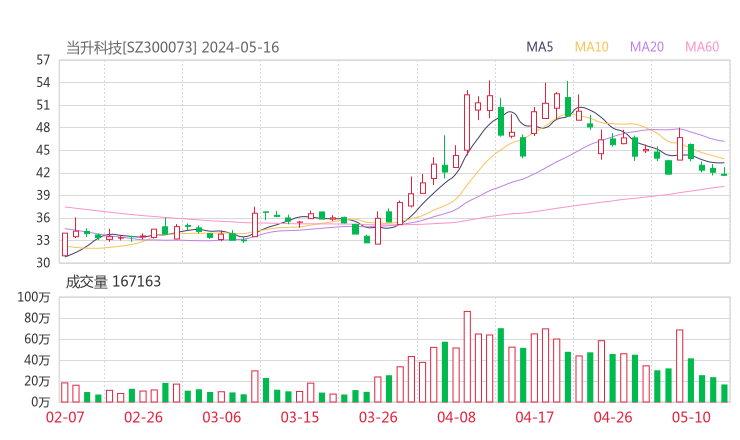Screen dimensions: 740x440
Task: Click the MA60 legend label
Action: click(x=702, y=47)
